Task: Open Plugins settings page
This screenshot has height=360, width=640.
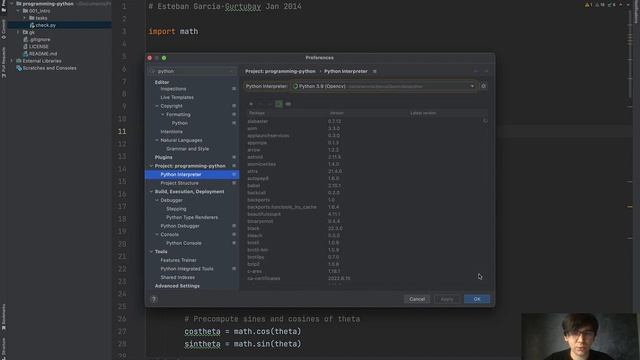Action: click(163, 158)
